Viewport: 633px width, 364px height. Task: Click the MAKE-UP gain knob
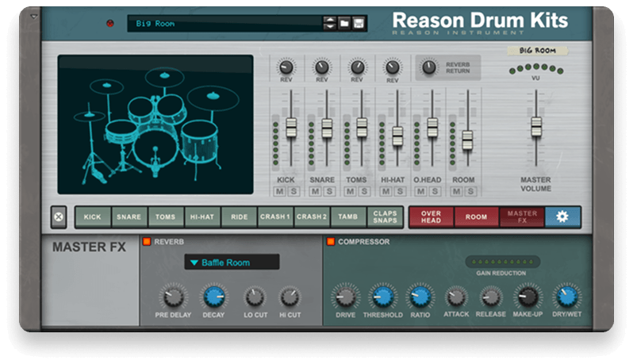tap(527, 297)
